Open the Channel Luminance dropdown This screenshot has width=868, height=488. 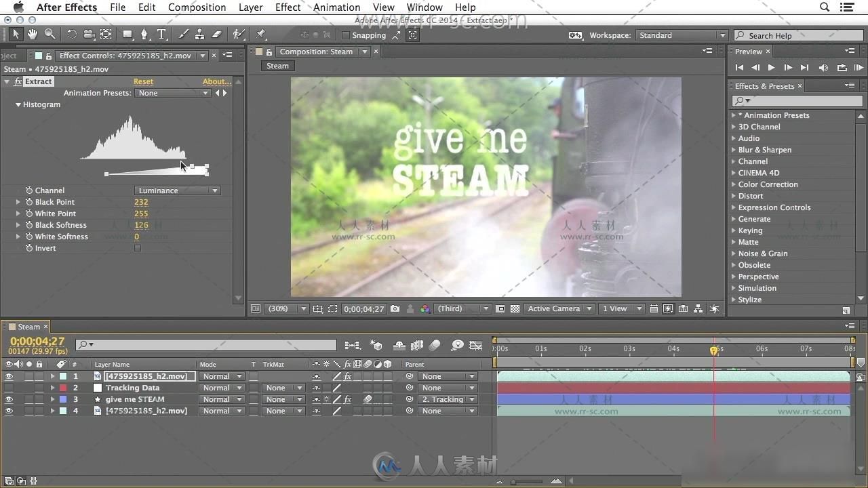coord(177,190)
